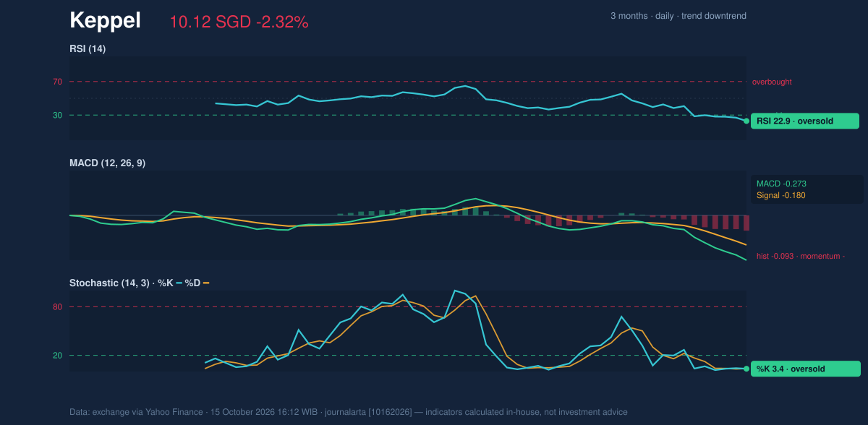Image resolution: width=868 pixels, height=425 pixels.
Task: Click the RSI 70 axis label
Action: 57,82
